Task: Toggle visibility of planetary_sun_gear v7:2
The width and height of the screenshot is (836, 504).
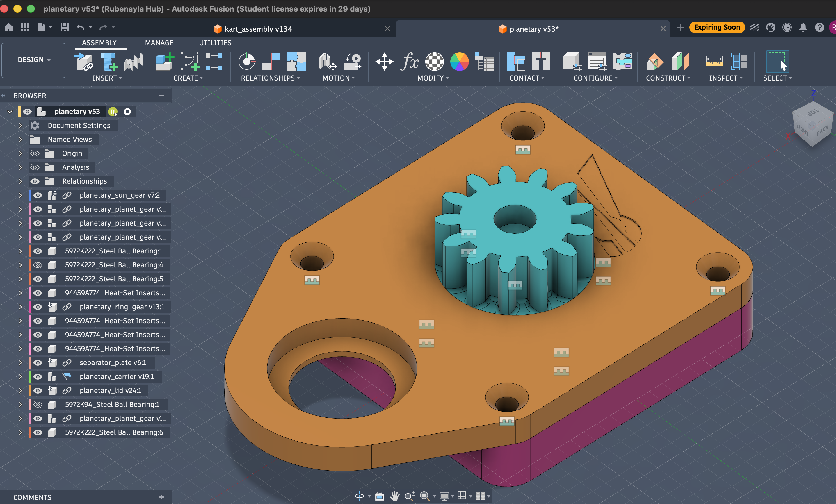Action: coord(38,195)
